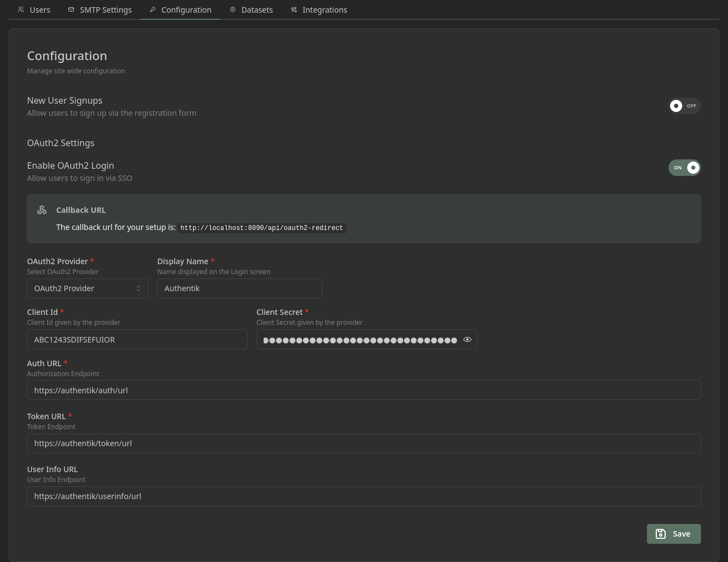The image size is (728, 562).
Task: Click the 'Manage site wide configuration' subtitle
Action: (76, 71)
